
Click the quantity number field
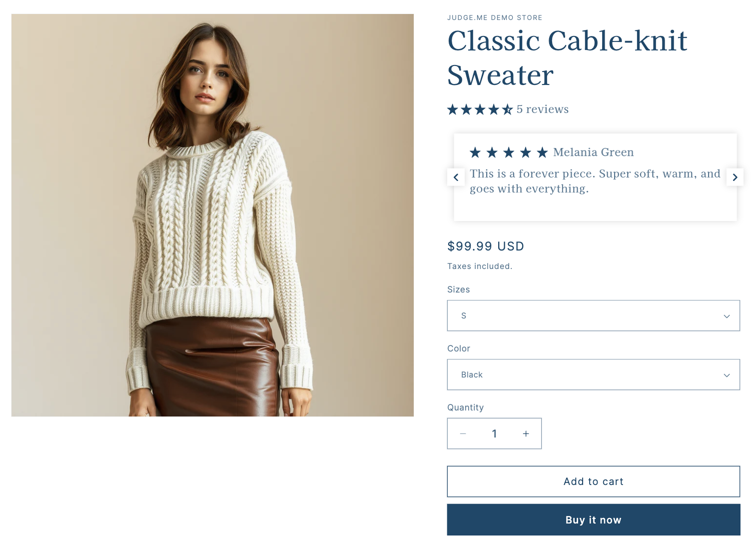point(494,434)
